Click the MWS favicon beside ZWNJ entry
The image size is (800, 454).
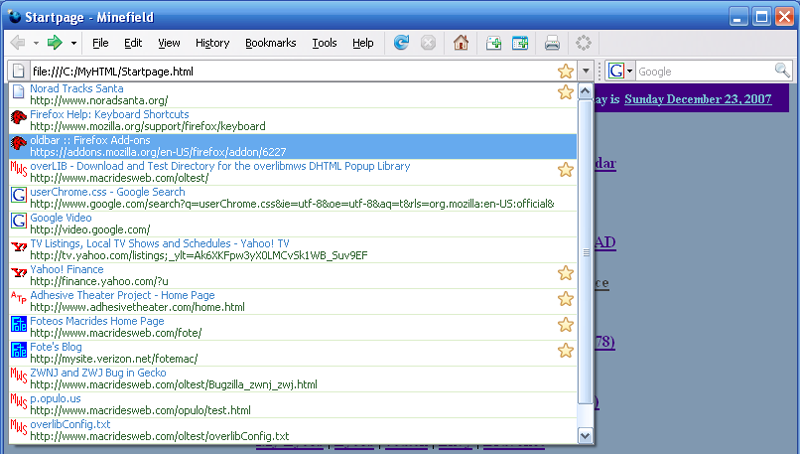click(19, 375)
